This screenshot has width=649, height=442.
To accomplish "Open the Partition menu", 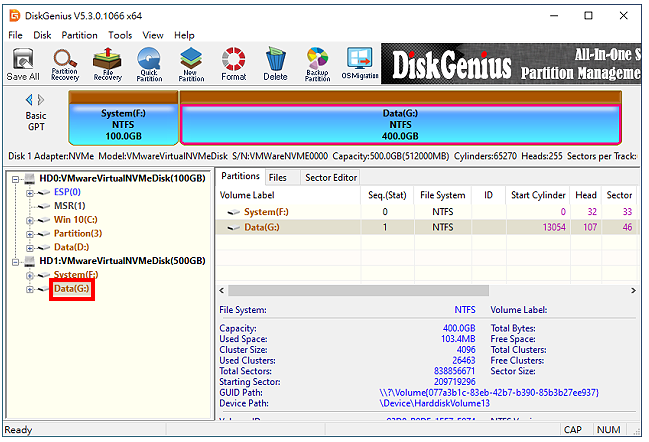I will click(x=79, y=35).
